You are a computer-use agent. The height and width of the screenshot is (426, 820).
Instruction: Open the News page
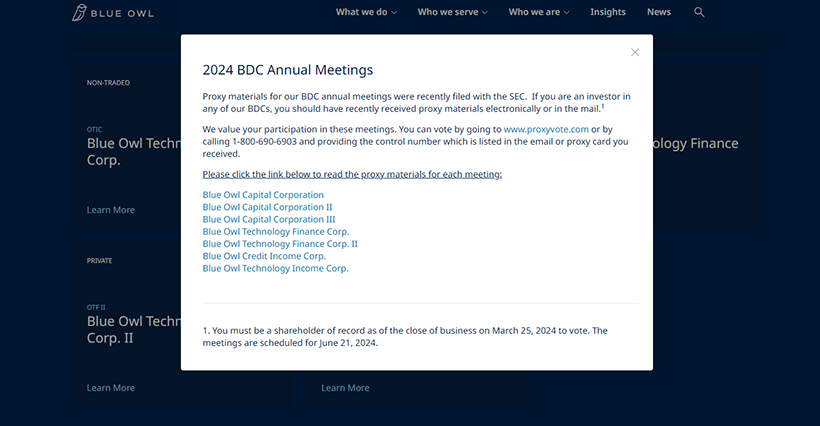tap(659, 12)
